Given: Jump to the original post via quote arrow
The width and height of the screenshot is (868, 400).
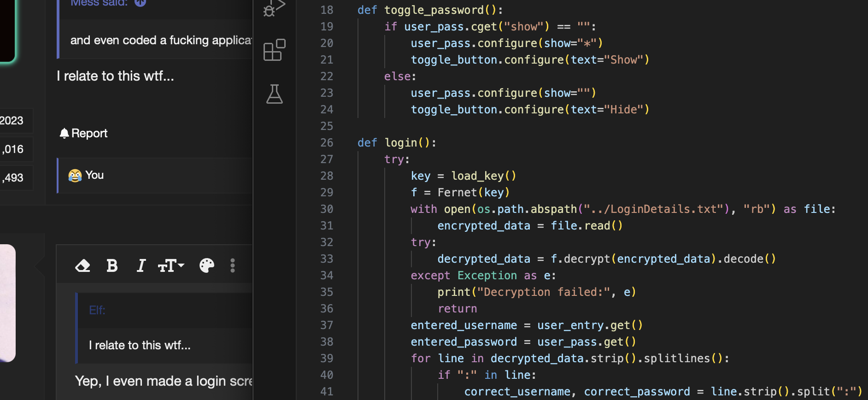Looking at the screenshot, I should (x=141, y=3).
